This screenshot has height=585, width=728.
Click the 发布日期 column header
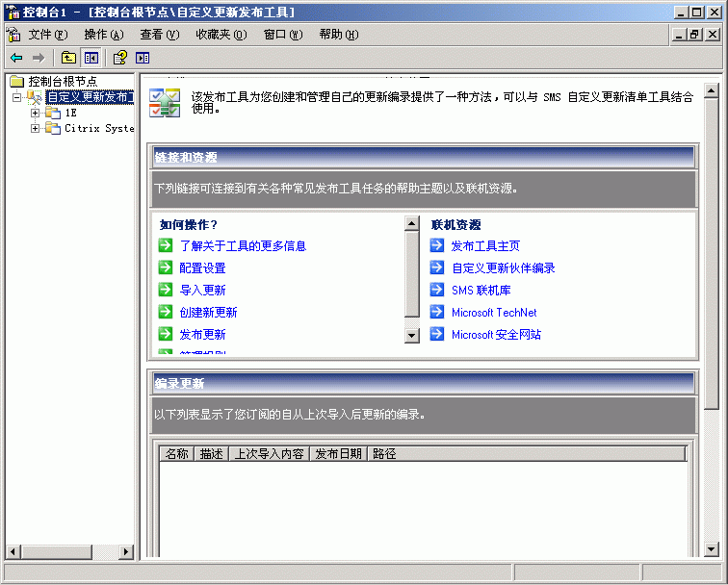click(x=338, y=453)
